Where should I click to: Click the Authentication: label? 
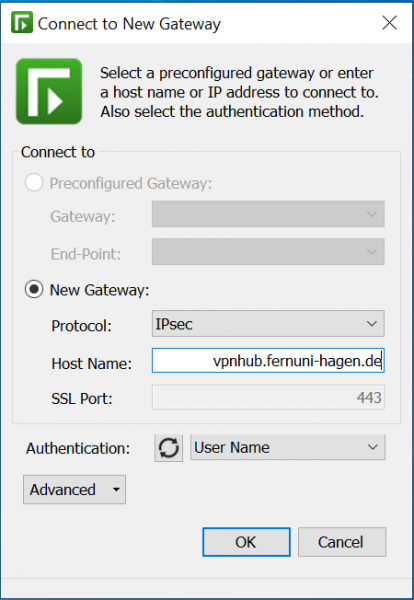tap(78, 448)
